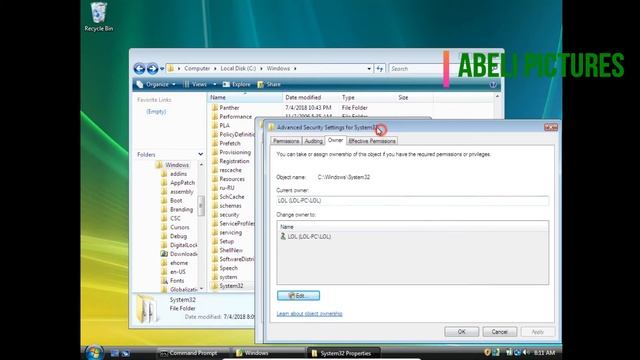Open the address bar history dropdown
This screenshot has width=640, height=360.
click(369, 69)
